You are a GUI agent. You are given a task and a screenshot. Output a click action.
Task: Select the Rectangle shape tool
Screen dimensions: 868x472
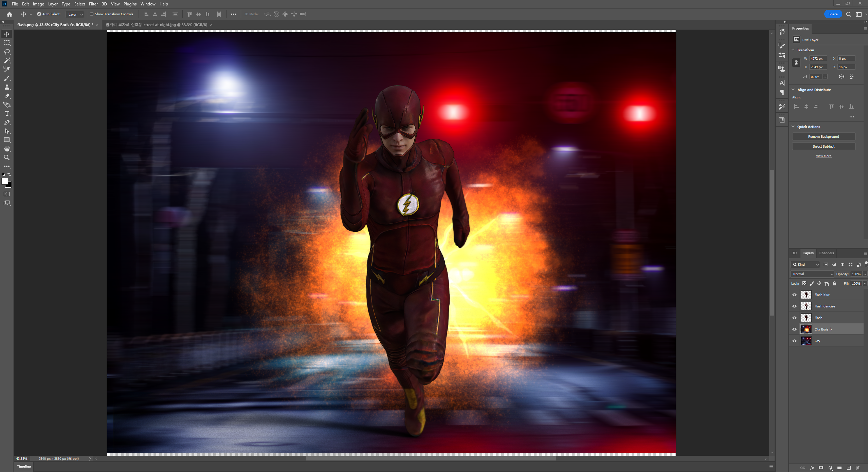[7, 140]
